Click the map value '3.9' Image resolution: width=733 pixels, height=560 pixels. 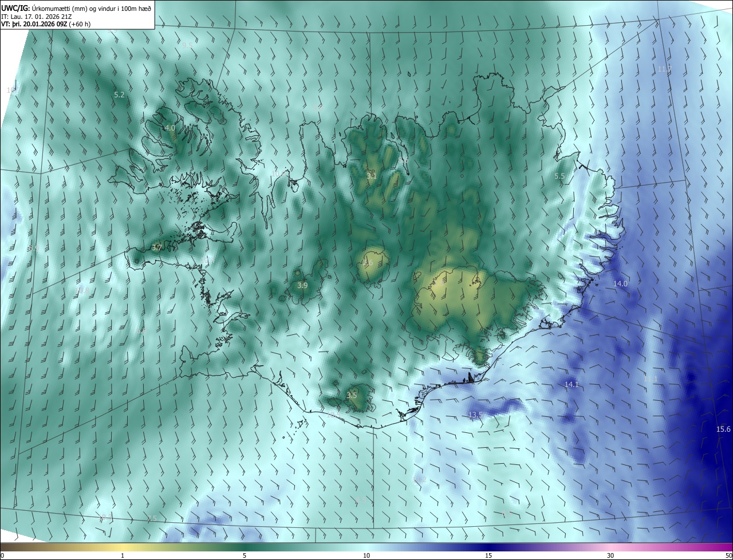[x=303, y=285]
